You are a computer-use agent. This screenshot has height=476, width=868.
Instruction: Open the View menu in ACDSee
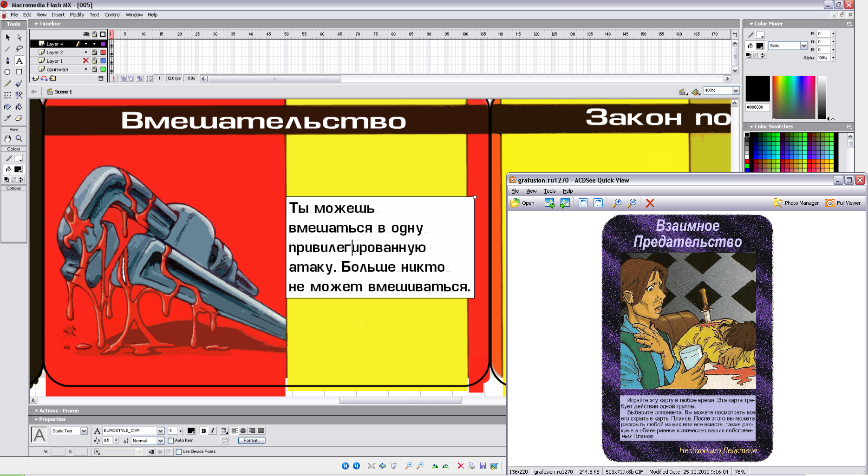[x=531, y=191]
